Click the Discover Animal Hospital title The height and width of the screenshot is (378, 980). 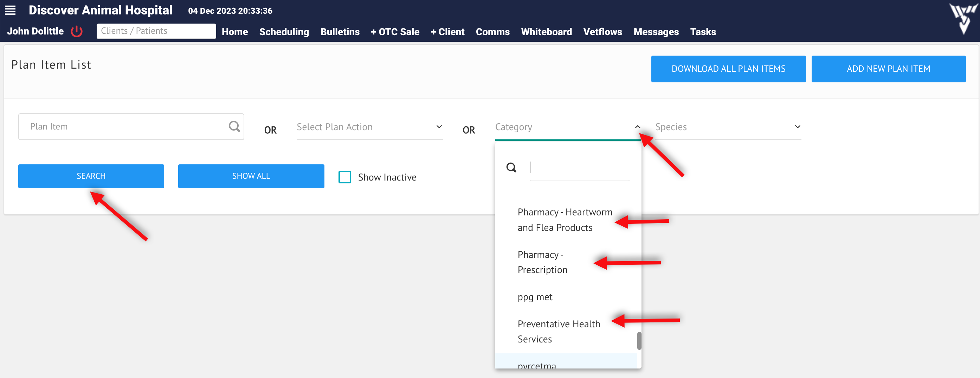(x=101, y=10)
